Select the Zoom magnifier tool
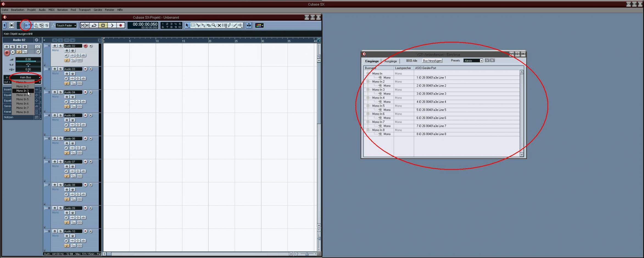The height and width of the screenshot is (258, 644). tap(214, 25)
